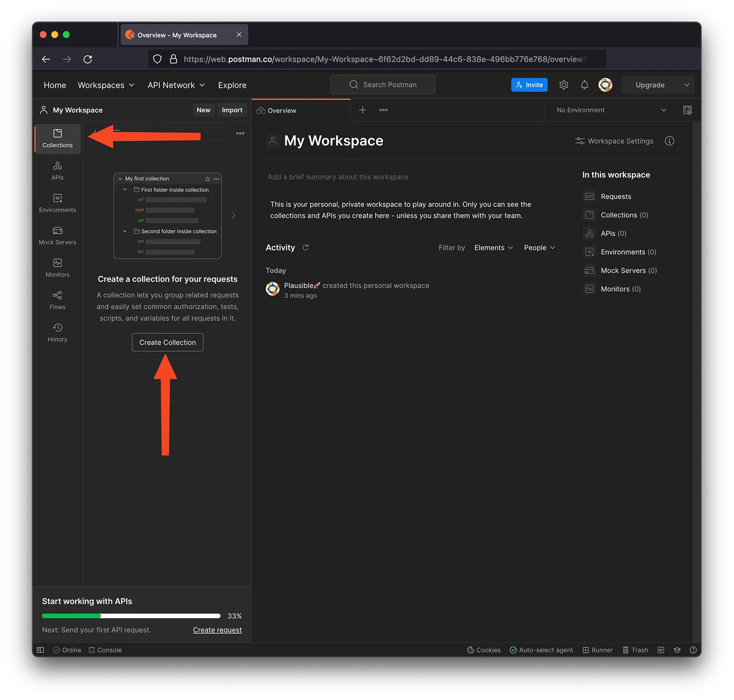Click the Search Postman field
Image resolution: width=734 pixels, height=700 pixels.
(x=383, y=84)
